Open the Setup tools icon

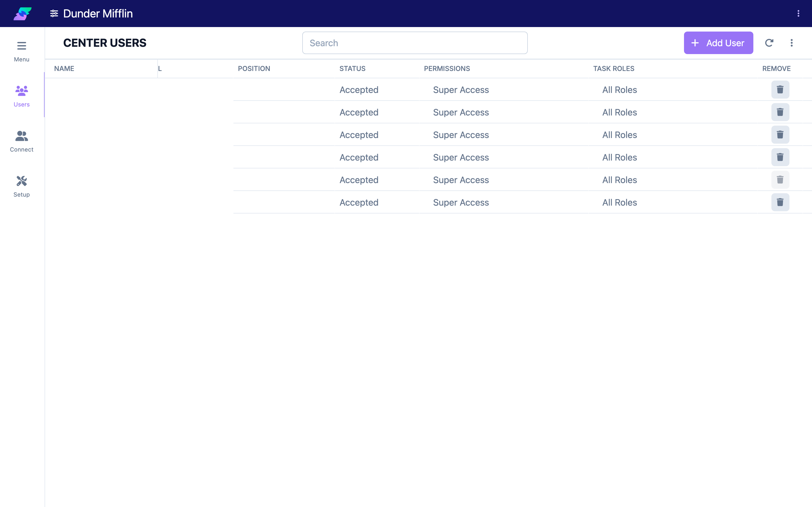point(21,181)
